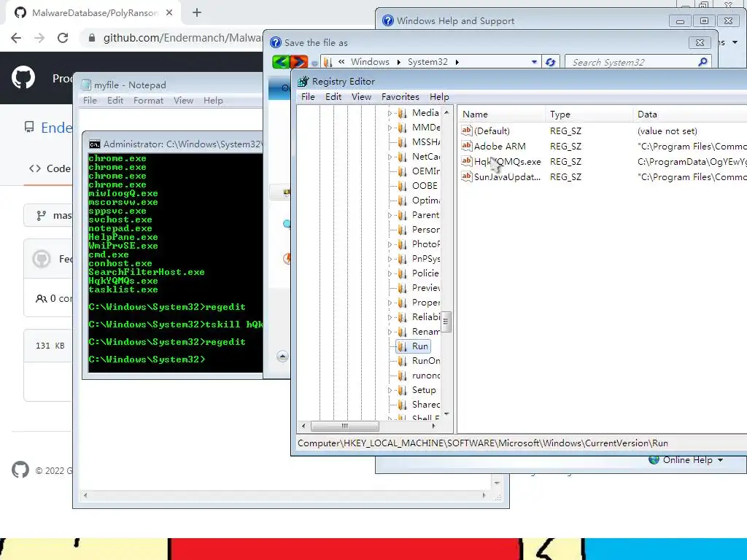This screenshot has width=747, height=560.
Task: Click the RunOn key folder icon
Action: (403, 361)
